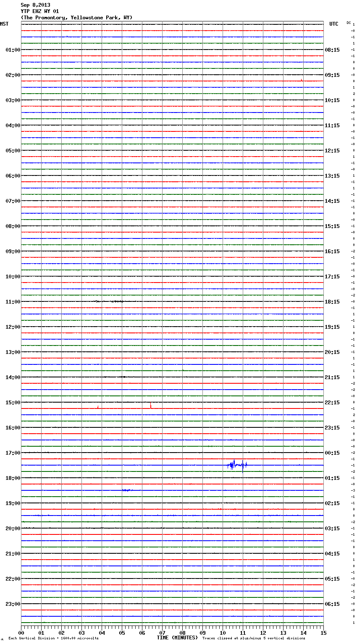Click the '17:00' MST time label

pos(13,453)
